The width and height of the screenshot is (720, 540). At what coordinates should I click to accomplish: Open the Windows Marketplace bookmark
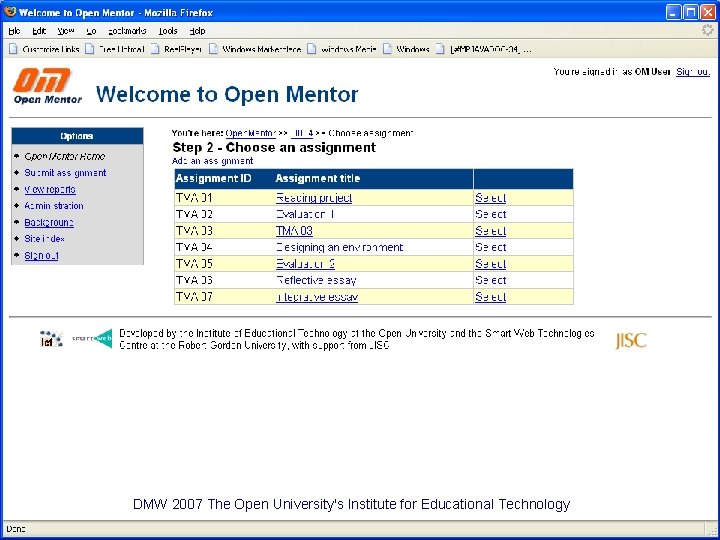(255, 49)
